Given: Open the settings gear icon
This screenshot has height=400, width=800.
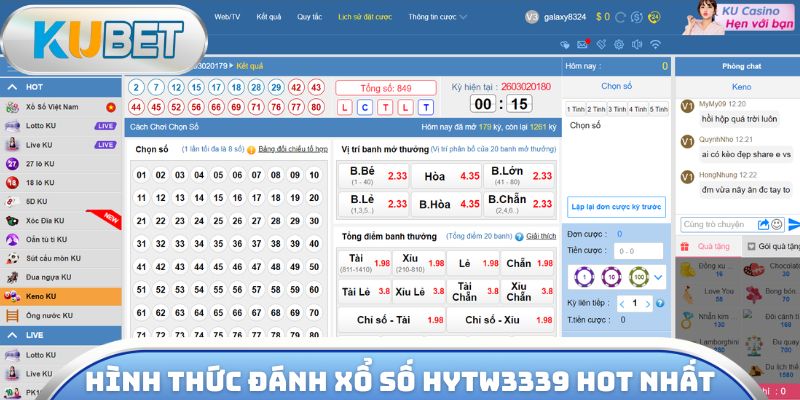Looking at the screenshot, I should coord(619,44).
